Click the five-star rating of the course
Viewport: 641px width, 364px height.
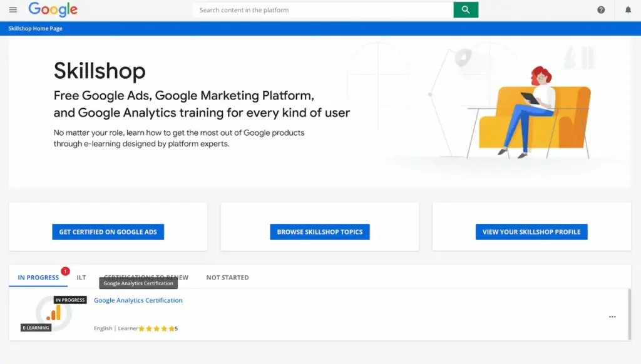pyautogui.click(x=156, y=328)
